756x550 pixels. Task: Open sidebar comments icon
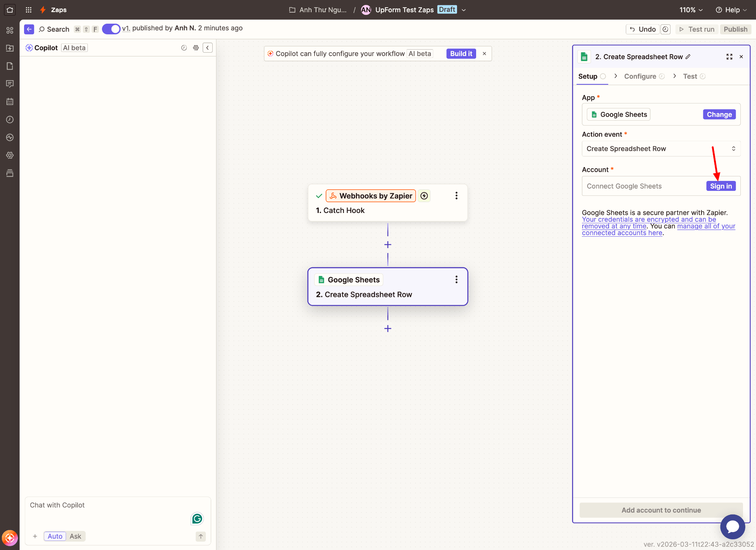(10, 84)
